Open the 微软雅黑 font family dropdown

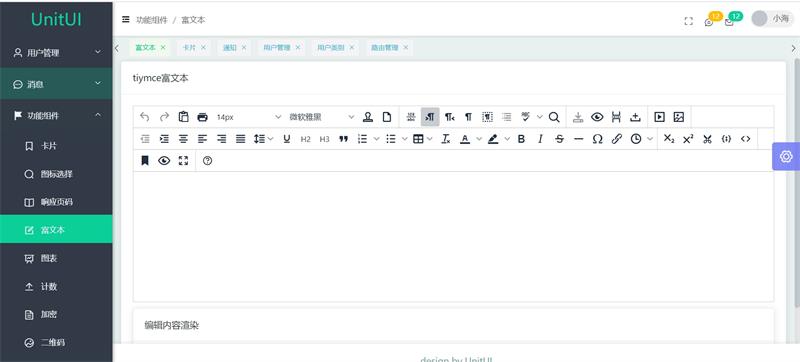[321, 117]
